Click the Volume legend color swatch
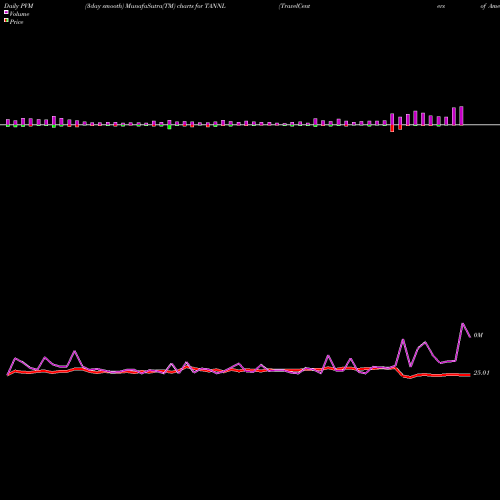The width and height of the screenshot is (500, 500). tap(6, 12)
